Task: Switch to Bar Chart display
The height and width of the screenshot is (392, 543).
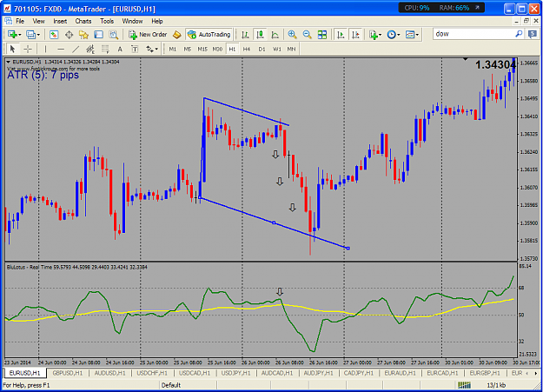Action: [245, 34]
